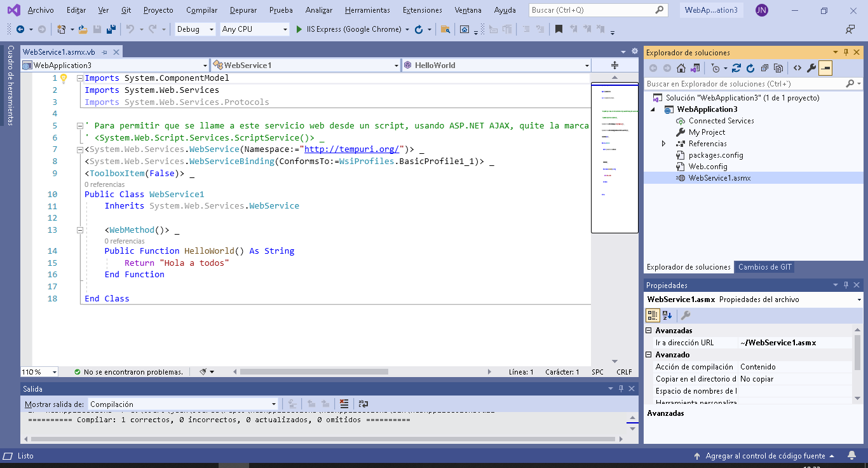Click the bookmark icon in the main toolbar
The width and height of the screenshot is (868, 468).
(559, 29)
